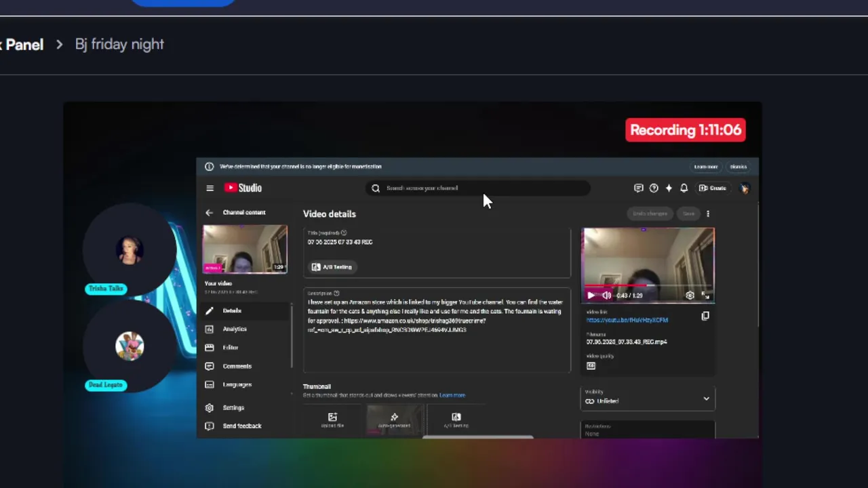Open the preview player settings gear

[x=690, y=295]
